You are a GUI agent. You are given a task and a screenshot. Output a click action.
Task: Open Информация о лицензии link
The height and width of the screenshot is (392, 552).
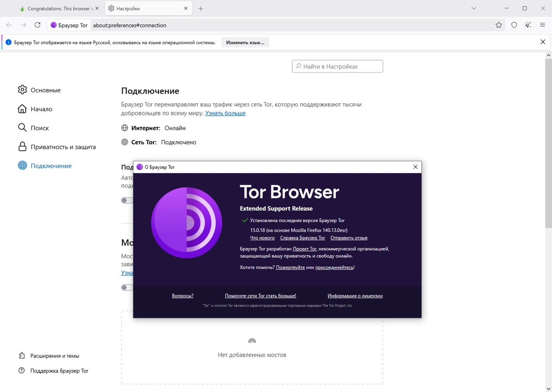coord(355,296)
